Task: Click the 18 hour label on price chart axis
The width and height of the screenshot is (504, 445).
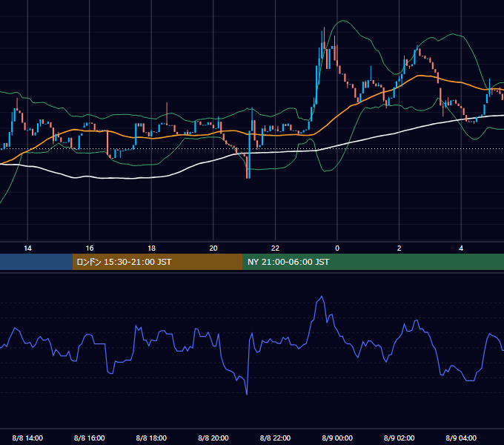Action: pos(151,248)
